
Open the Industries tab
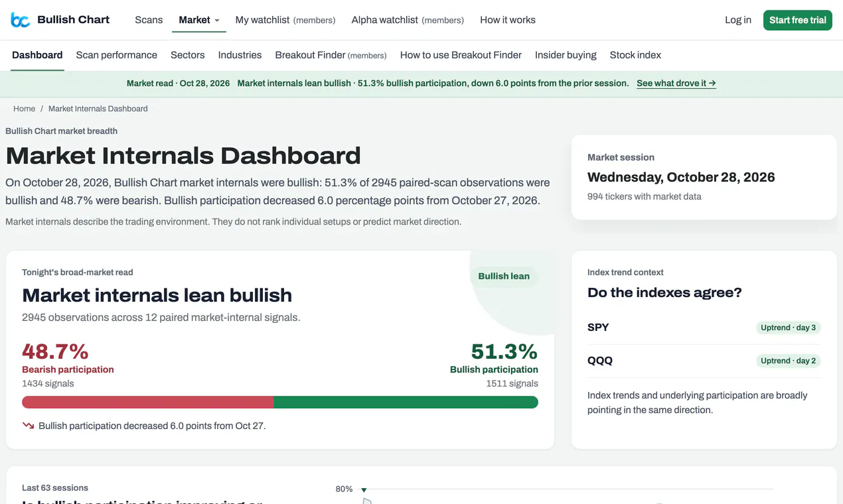[x=240, y=55]
